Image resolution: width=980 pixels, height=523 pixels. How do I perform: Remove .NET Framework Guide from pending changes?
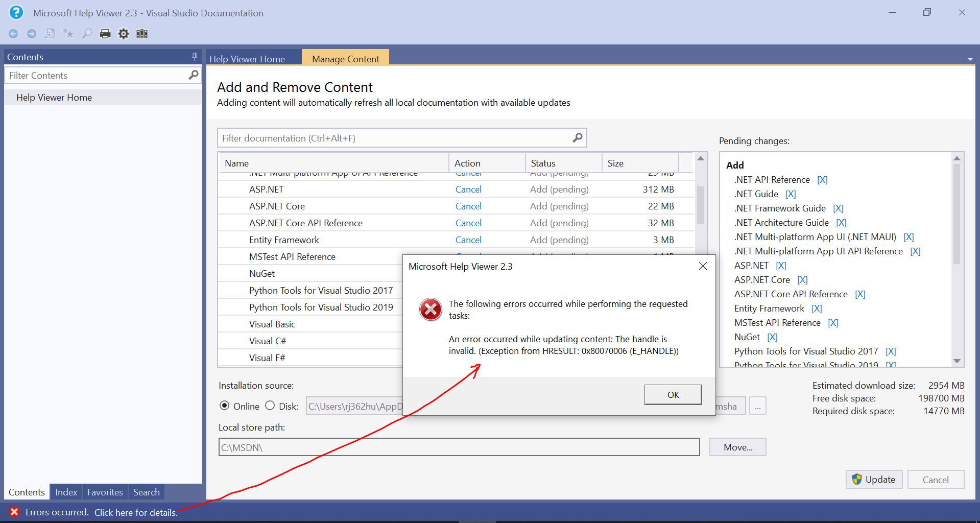pos(838,208)
